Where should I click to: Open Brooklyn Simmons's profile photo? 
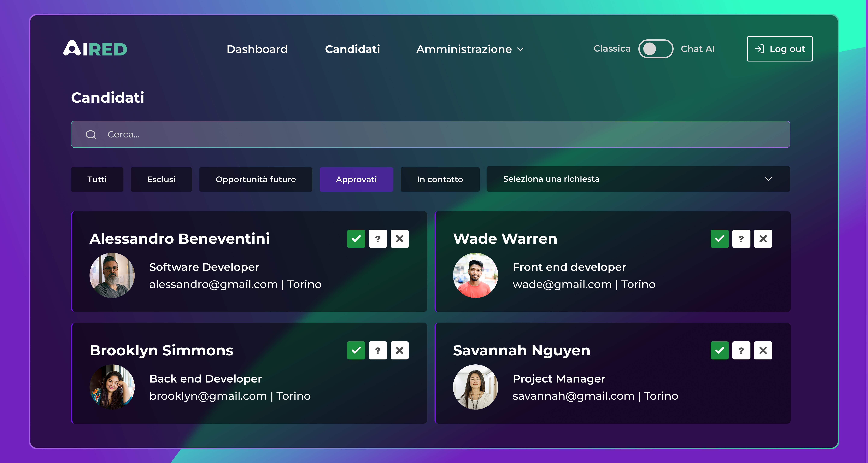[x=112, y=387]
